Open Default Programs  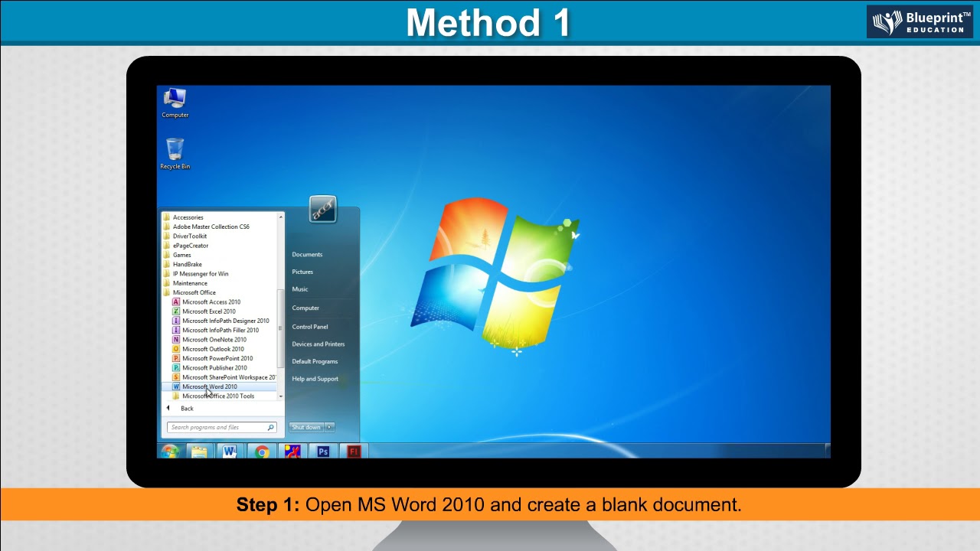[315, 361]
